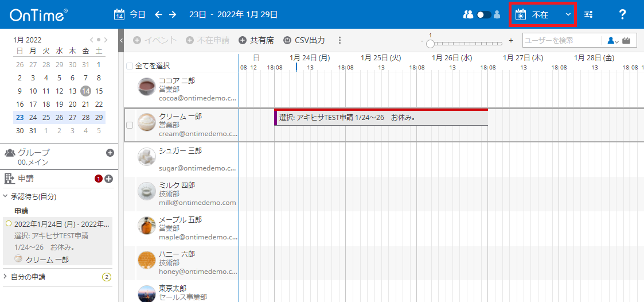This screenshot has width=644, height=302.
Task: Open the アキヒサTEST申請 event bar
Action: (x=381, y=118)
